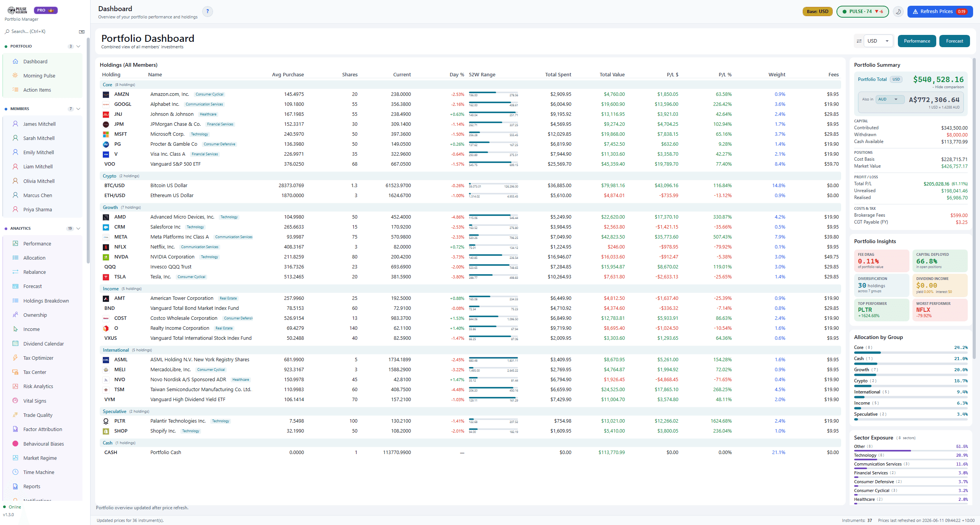
Task: Open Allocation icon in sidebar
Action: [15, 258]
